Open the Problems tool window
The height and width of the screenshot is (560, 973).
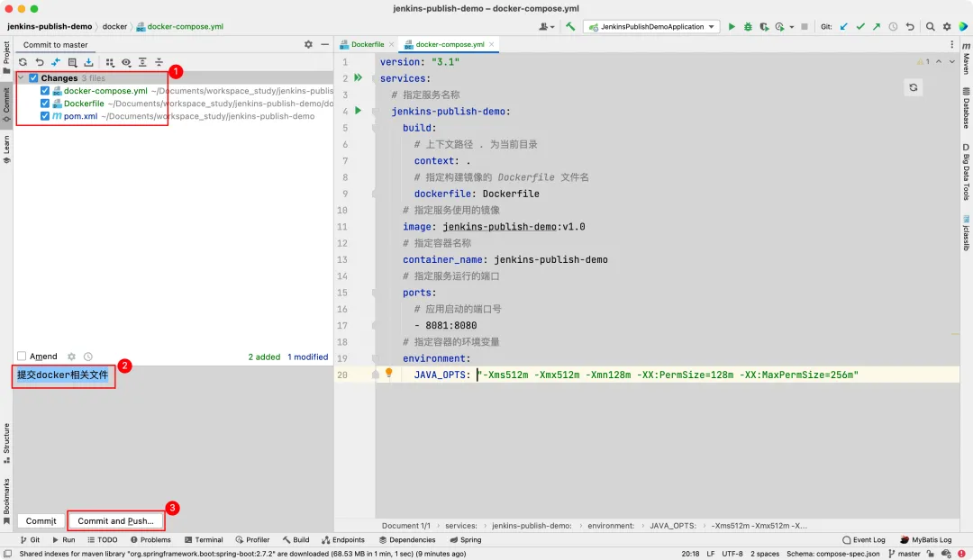pyautogui.click(x=150, y=540)
